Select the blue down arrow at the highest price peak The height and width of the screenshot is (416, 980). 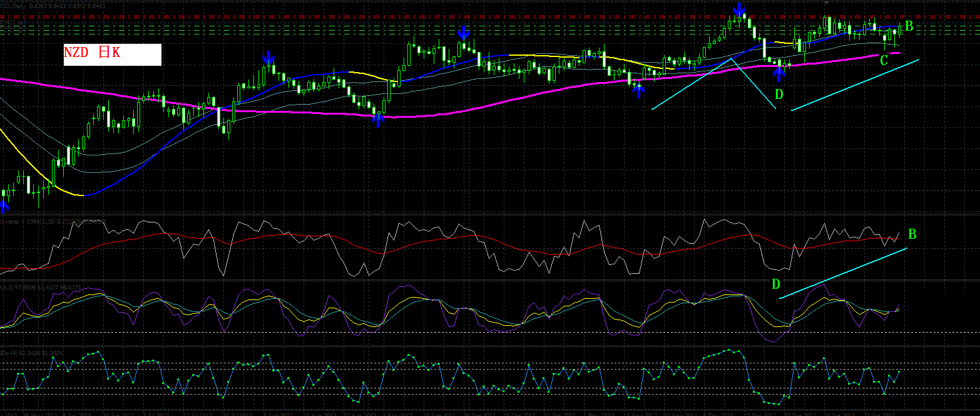[x=740, y=9]
